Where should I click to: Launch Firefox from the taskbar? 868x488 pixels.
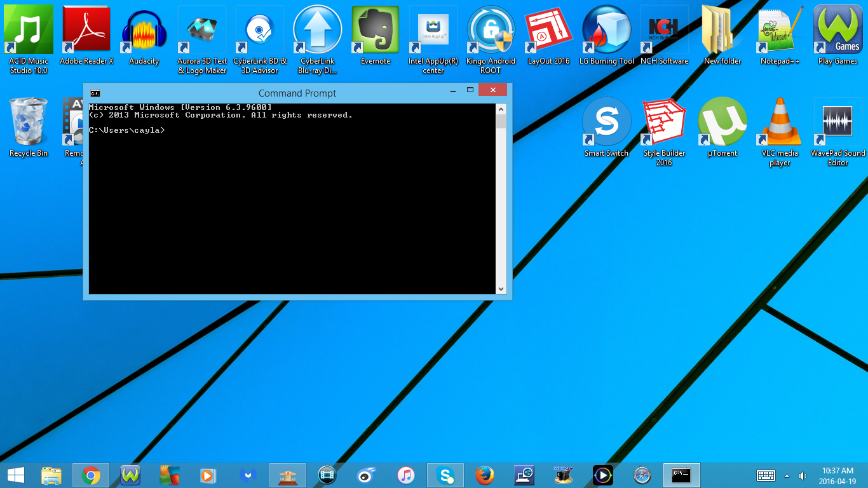485,475
